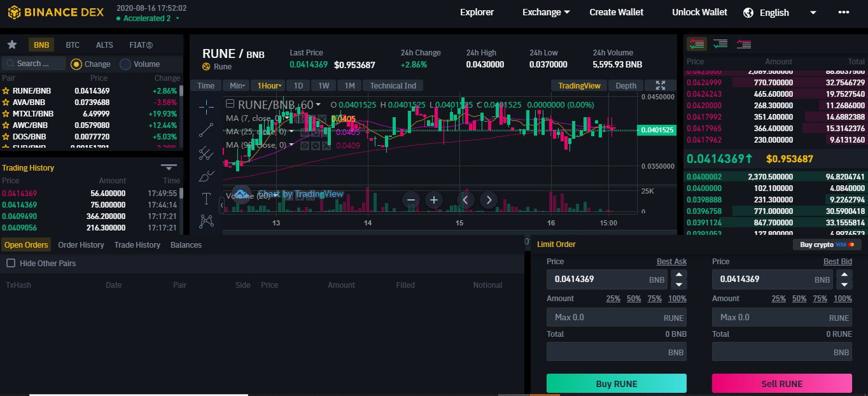Collapse the chart drawing toolbar side arrow

coord(222,205)
